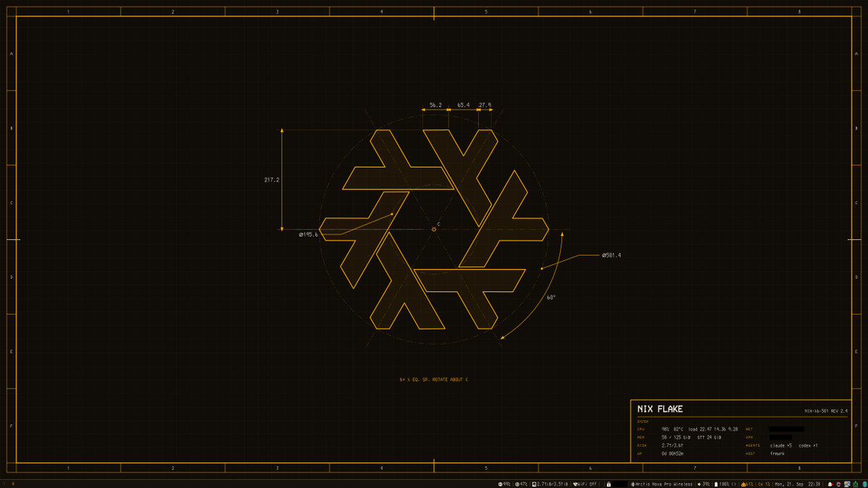Open the disk usage 2.7TiB/3.5TiB module
The image size is (868, 488).
coord(550,484)
